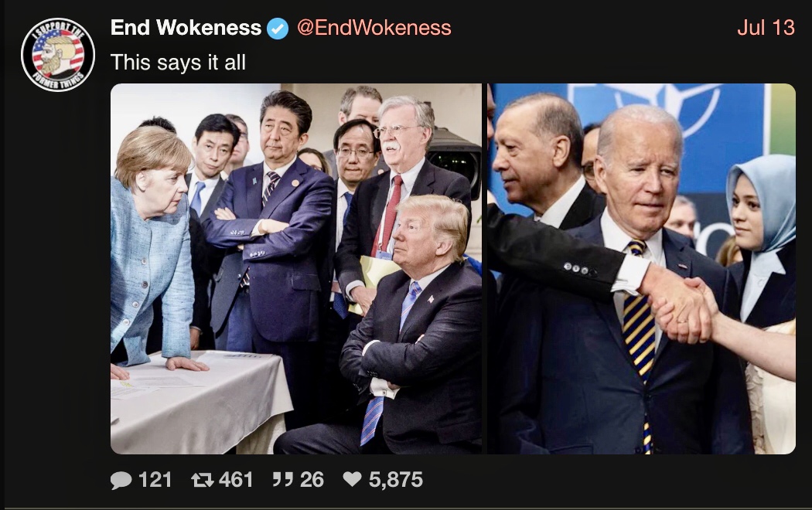This screenshot has height=510, width=812.
Task: Click the blue verified checkmark badge
Action: 278,29
